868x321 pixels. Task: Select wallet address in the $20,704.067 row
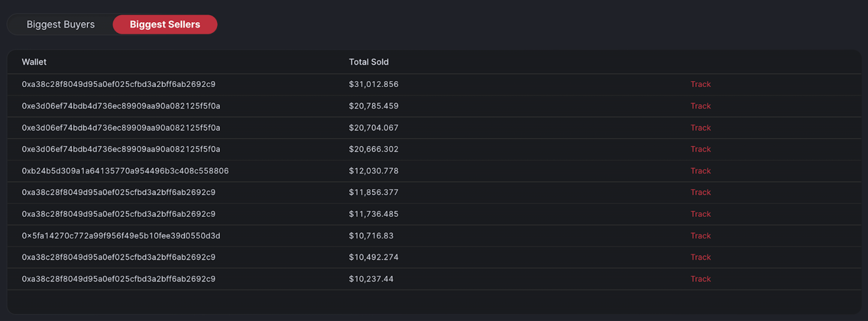(x=121, y=128)
